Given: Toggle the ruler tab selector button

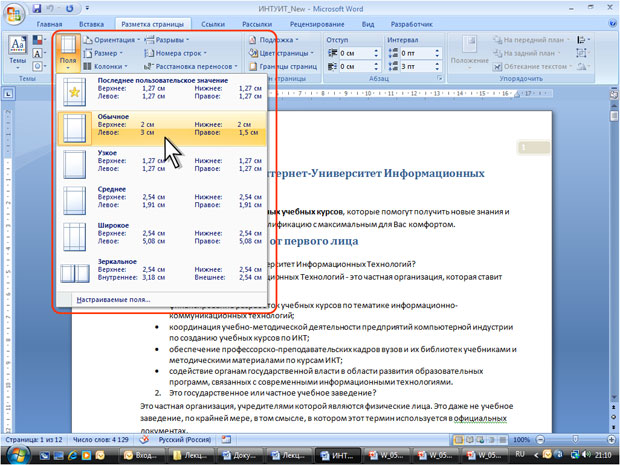Looking at the screenshot, I should coord(8,94).
